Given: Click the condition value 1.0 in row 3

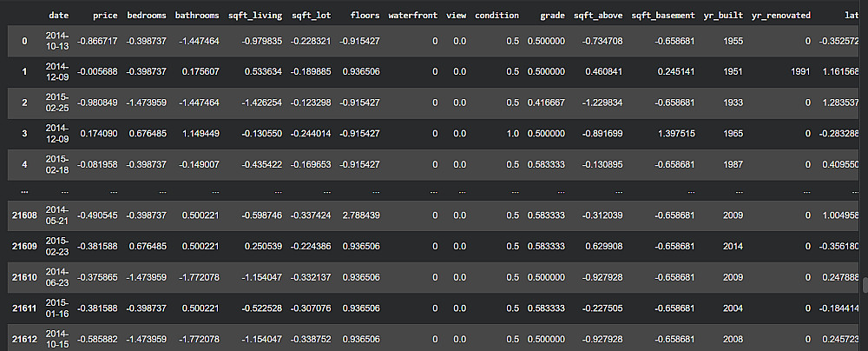Looking at the screenshot, I should pos(512,135).
